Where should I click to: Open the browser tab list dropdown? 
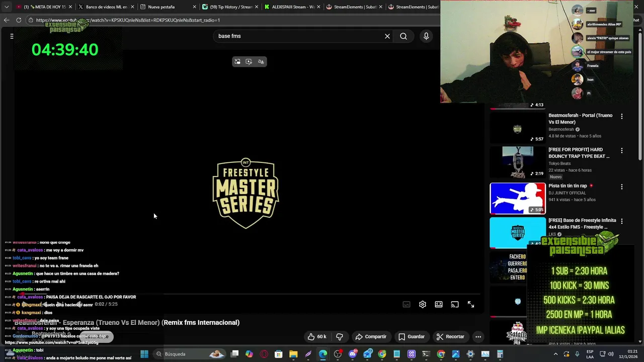6,7
